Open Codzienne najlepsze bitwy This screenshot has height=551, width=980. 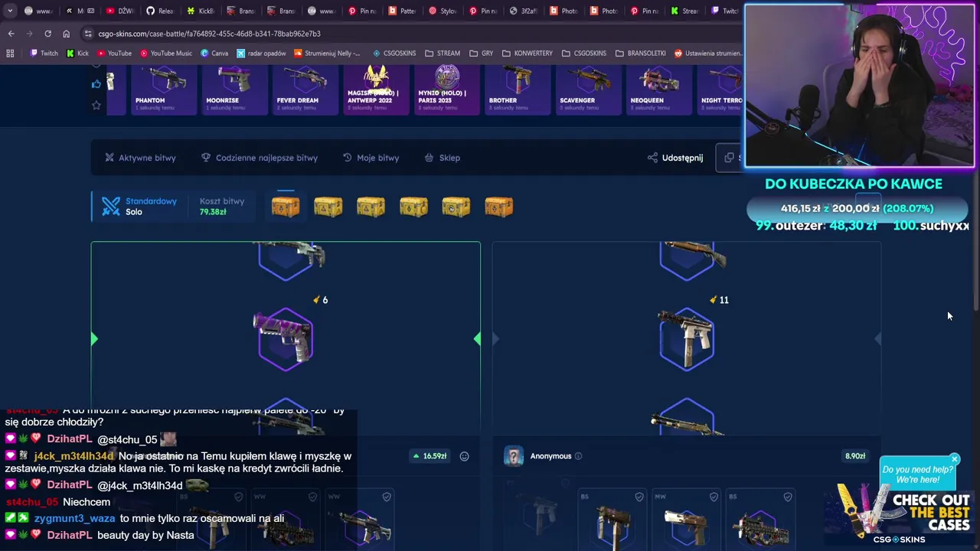259,158
